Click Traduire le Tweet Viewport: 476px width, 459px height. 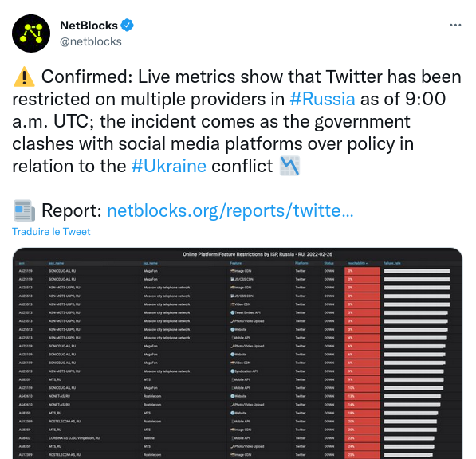click(x=51, y=231)
